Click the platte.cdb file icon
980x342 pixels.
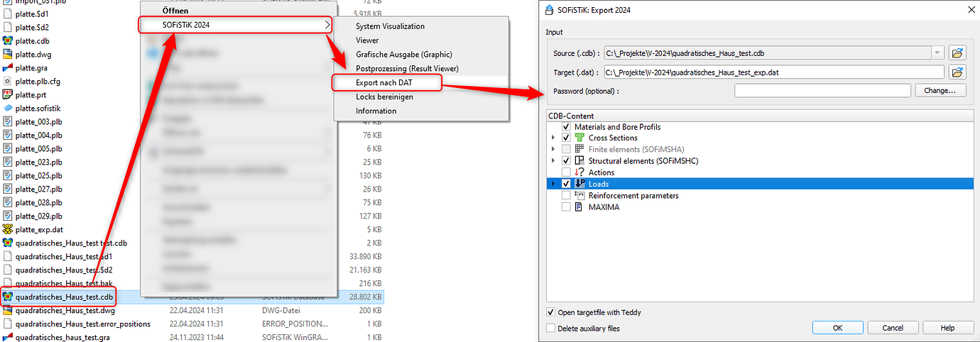point(8,40)
